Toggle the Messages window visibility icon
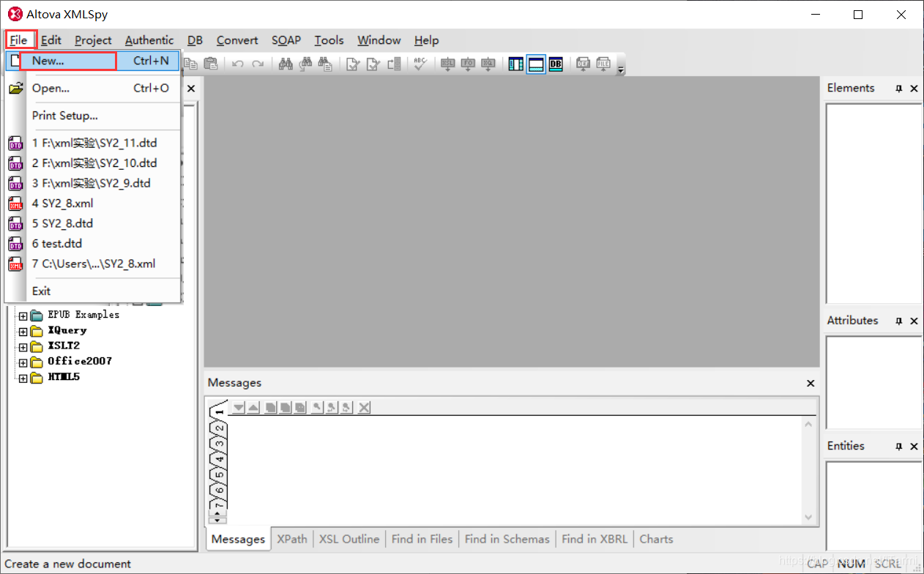This screenshot has width=924, height=574. click(x=536, y=64)
